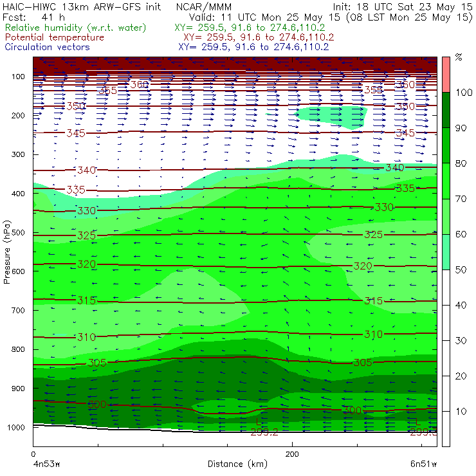Click the green 'Relative humidity (w.r.t. water)' legend
476x476 pixels.
tap(76, 28)
